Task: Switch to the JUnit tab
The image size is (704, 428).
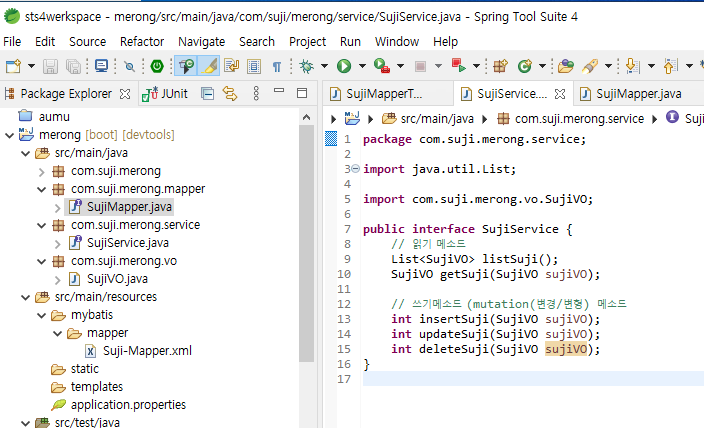Action: 165,93
